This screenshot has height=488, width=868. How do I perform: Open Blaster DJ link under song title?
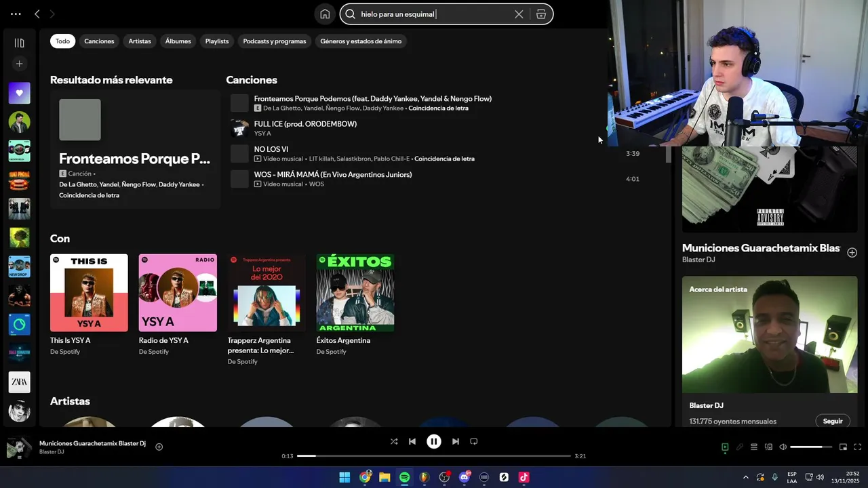coord(698,260)
